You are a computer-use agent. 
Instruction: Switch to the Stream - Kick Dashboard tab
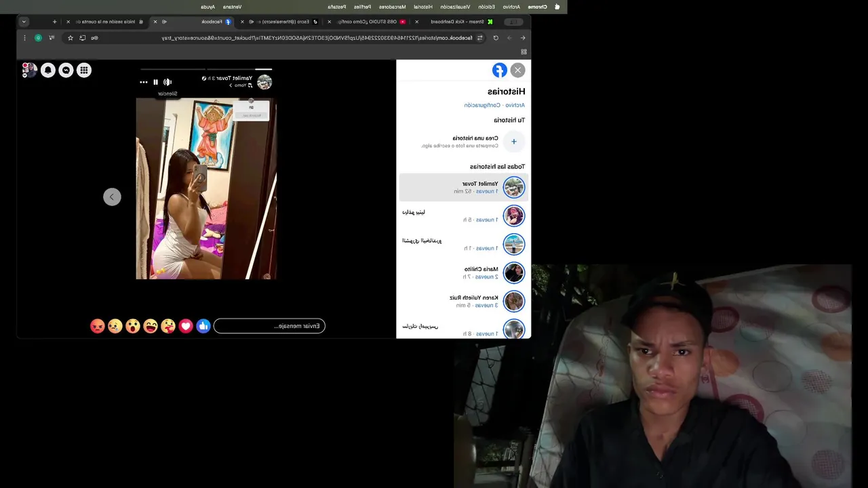pyautogui.click(x=456, y=22)
